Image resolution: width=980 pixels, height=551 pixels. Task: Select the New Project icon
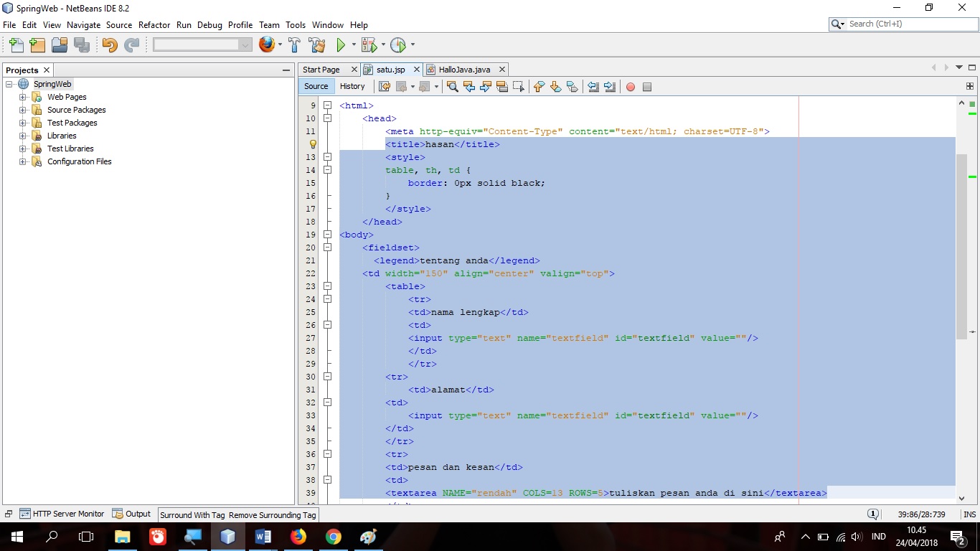(37, 44)
